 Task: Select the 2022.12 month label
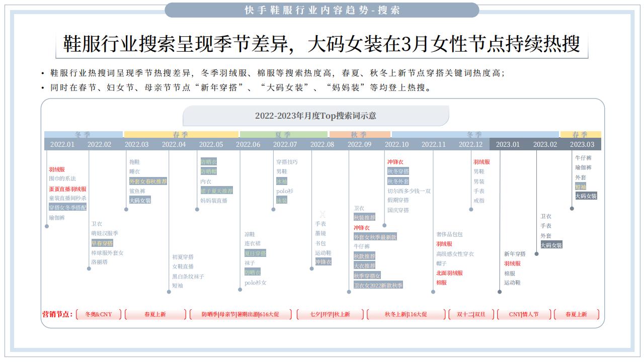pos(471,144)
